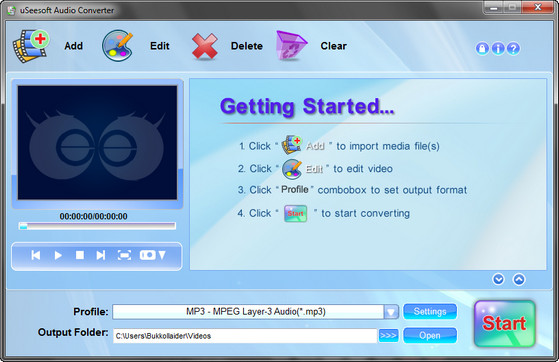Open the register lock icon
559x362 pixels.
coord(482,49)
